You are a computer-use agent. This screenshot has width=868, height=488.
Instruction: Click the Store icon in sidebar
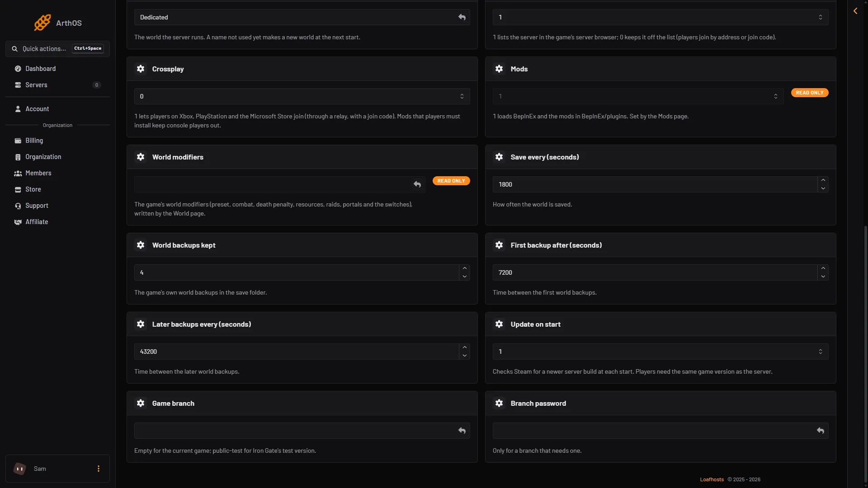(18, 189)
